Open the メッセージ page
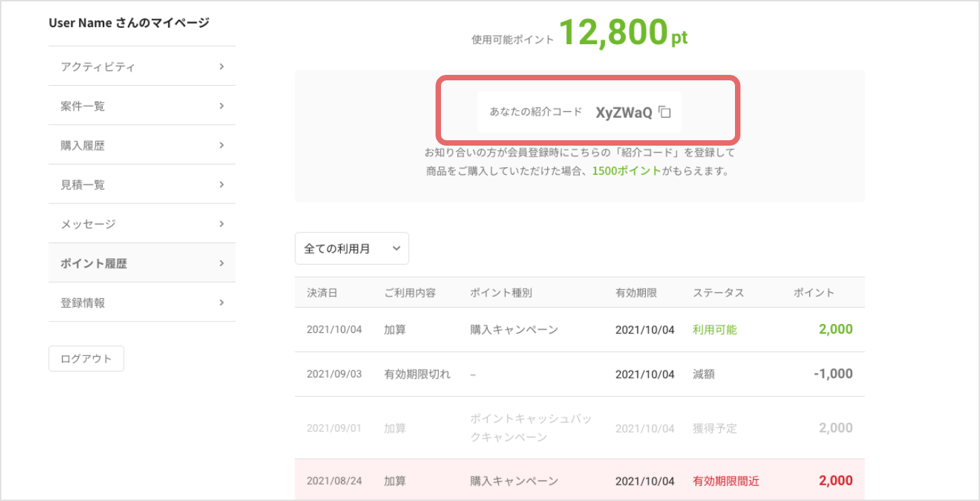This screenshot has width=980, height=501. point(88,223)
